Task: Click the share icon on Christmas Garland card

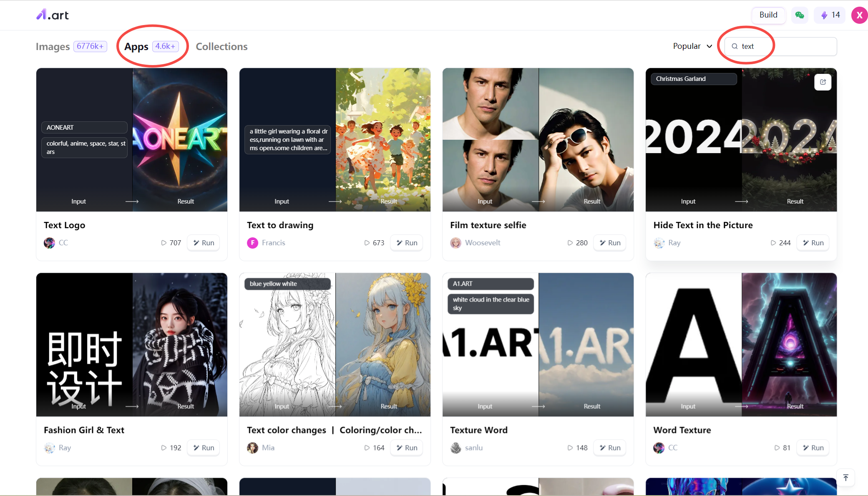Action: pyautogui.click(x=823, y=82)
